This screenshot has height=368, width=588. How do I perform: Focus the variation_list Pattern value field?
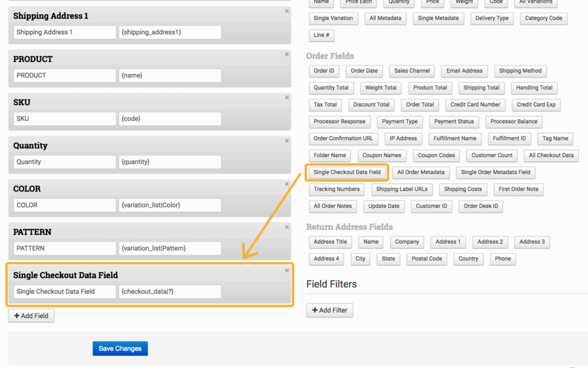[x=170, y=249]
